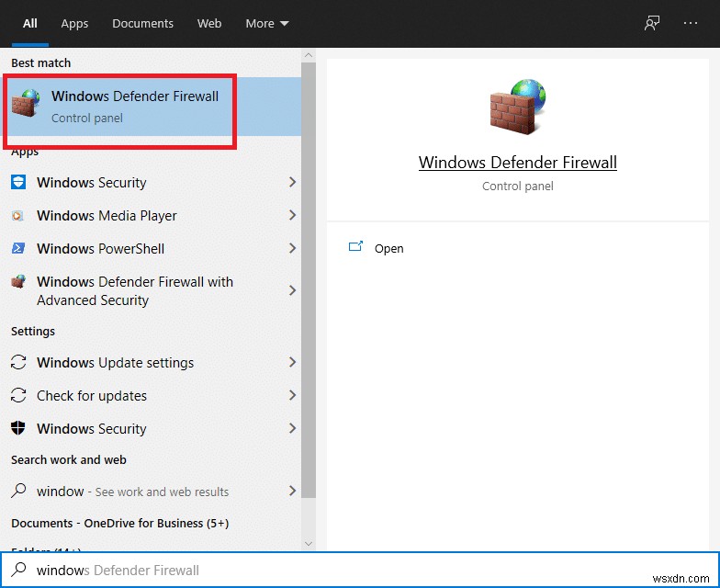Click the search magnifier icon in search box

(18, 570)
